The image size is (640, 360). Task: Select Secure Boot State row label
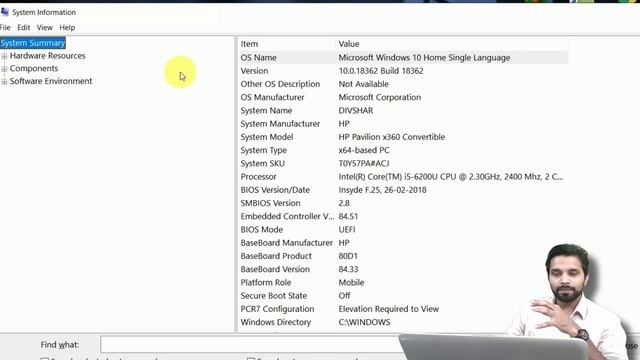click(273, 296)
